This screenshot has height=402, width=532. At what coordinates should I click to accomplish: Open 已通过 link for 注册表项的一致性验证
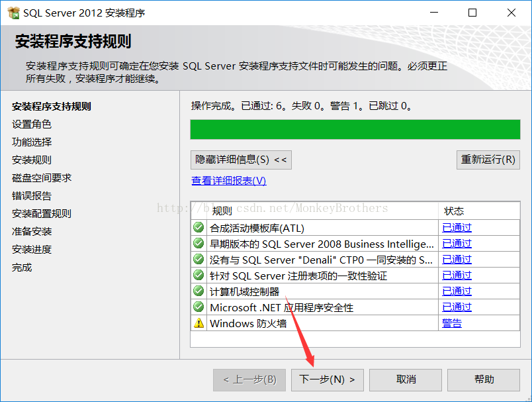coord(457,276)
